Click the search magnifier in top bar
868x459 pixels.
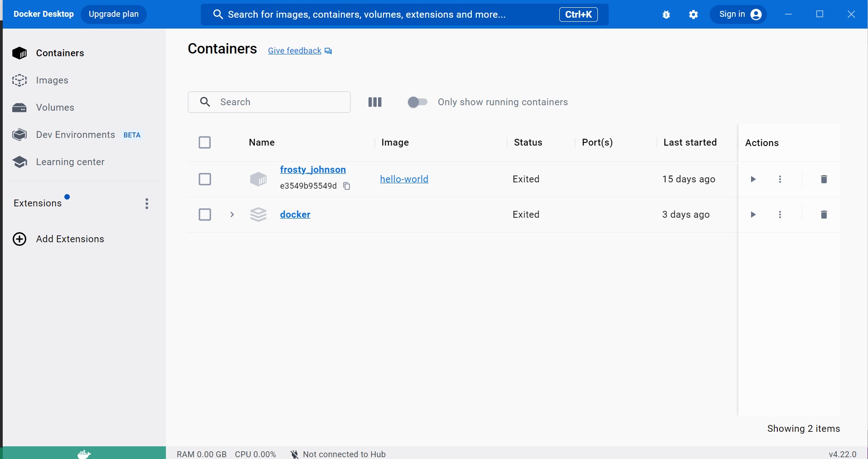click(x=218, y=15)
